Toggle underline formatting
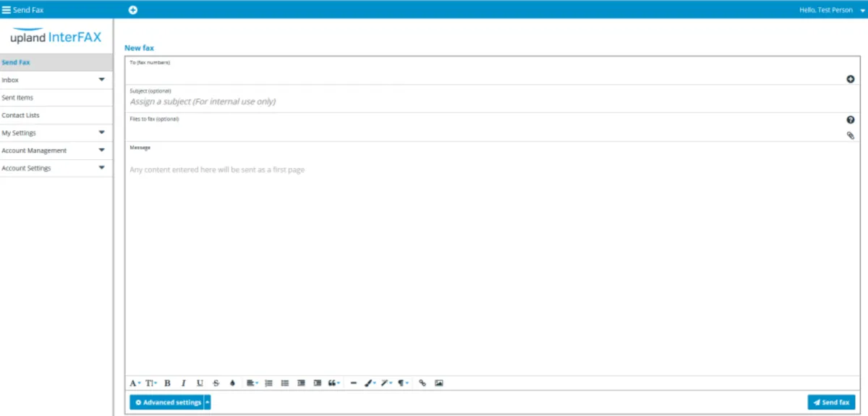 [x=200, y=383]
